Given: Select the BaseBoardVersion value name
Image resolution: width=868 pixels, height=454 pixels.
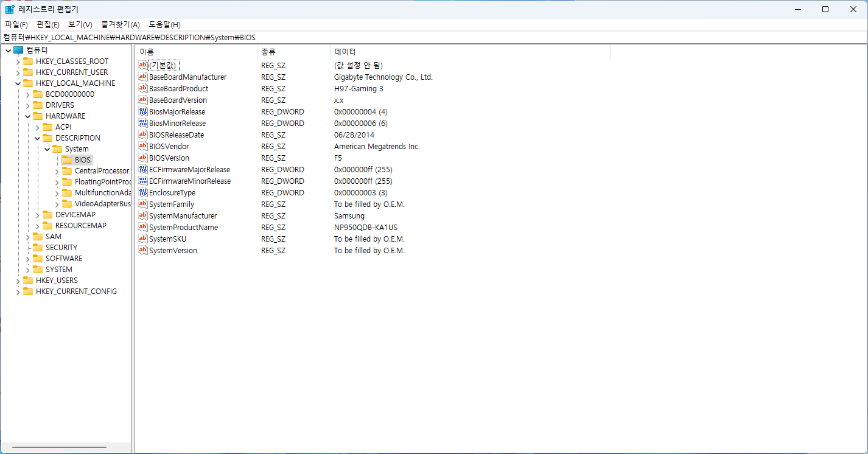Looking at the screenshot, I should [178, 100].
